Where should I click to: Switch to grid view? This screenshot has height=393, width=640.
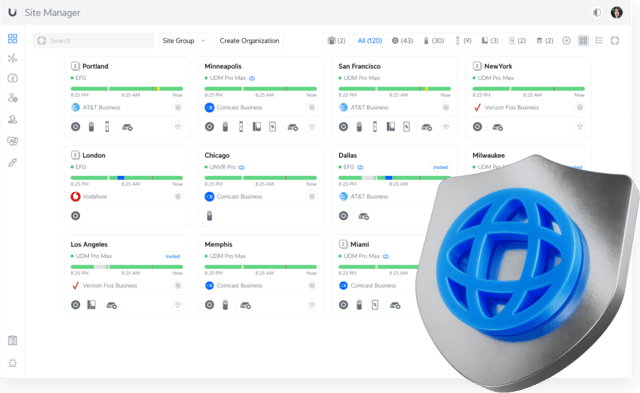[x=583, y=40]
